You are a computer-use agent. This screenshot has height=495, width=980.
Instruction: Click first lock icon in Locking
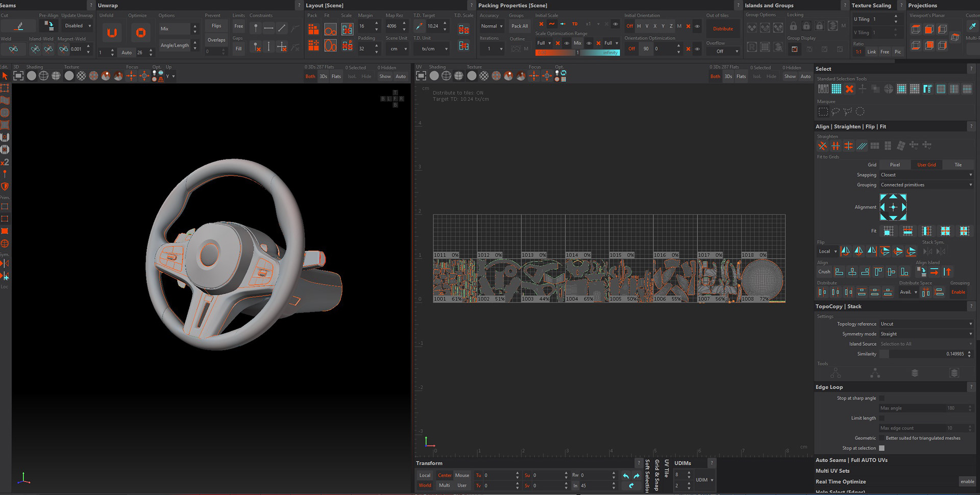(793, 26)
